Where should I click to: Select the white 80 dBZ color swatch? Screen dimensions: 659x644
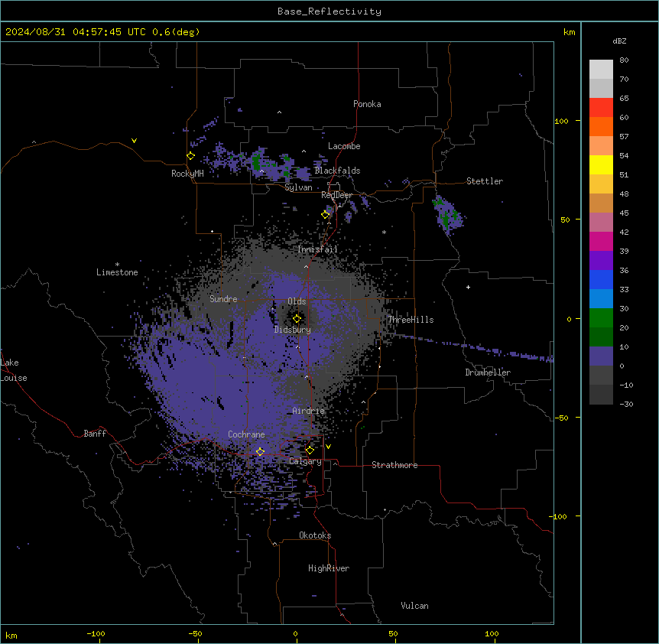(601, 70)
